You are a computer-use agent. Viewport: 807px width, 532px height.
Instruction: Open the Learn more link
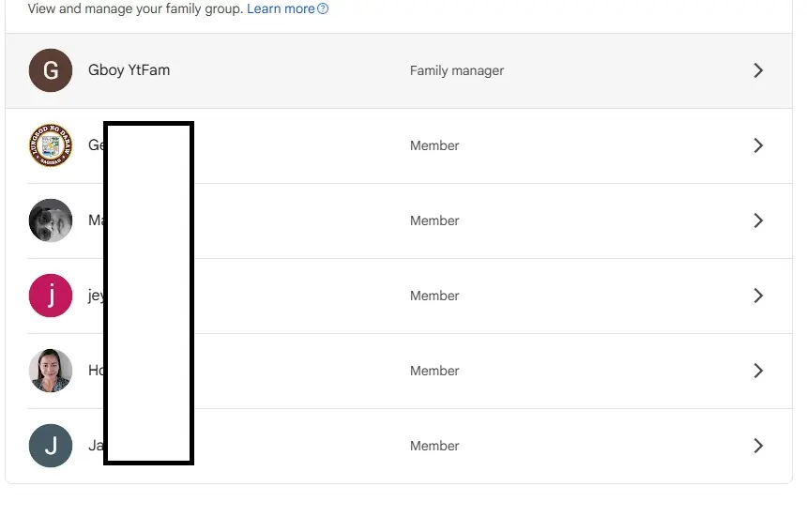pyautogui.click(x=281, y=8)
